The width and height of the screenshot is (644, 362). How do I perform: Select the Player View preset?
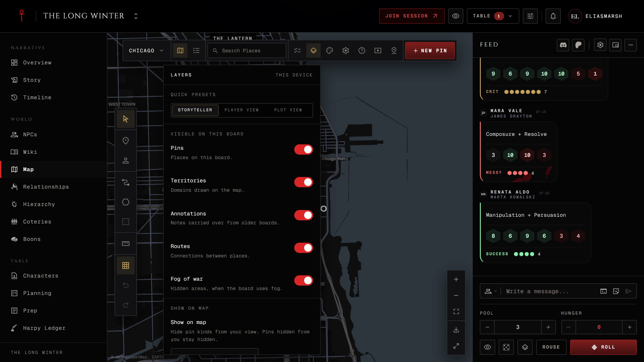pos(241,110)
